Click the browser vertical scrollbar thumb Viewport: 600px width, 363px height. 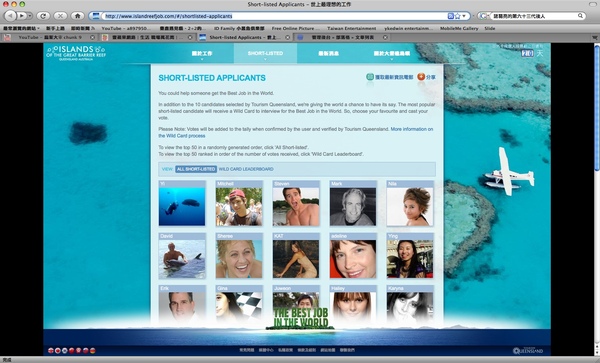597,109
